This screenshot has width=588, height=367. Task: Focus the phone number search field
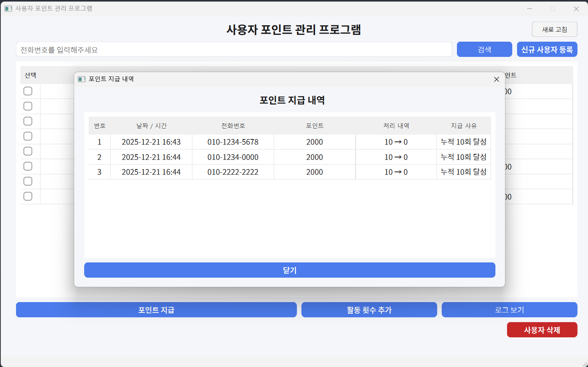click(234, 50)
